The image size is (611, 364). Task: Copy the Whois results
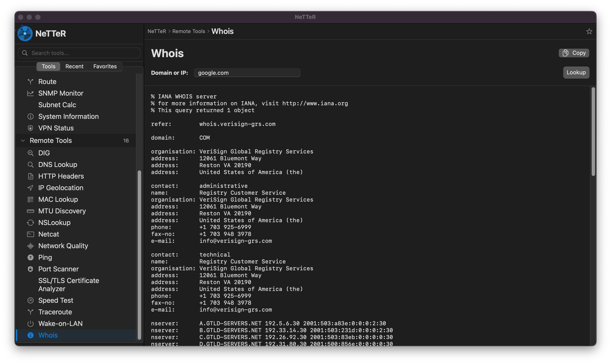574,53
